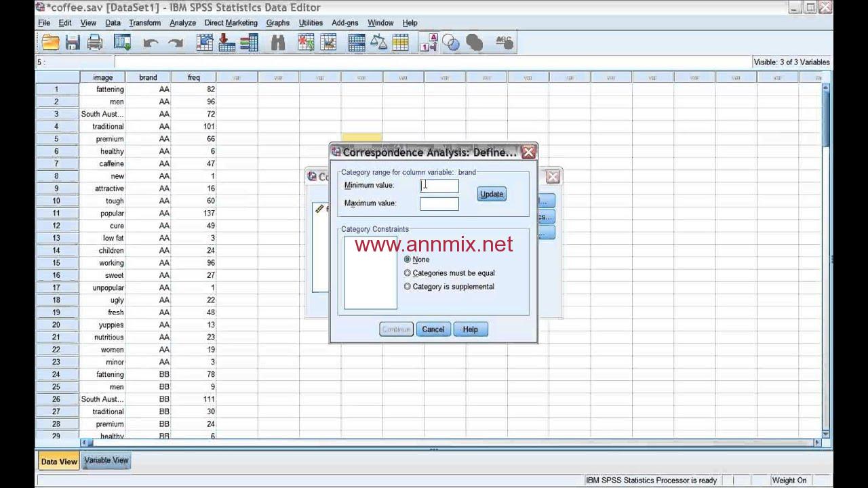
Task: Select row header number 11
Action: 56,213
